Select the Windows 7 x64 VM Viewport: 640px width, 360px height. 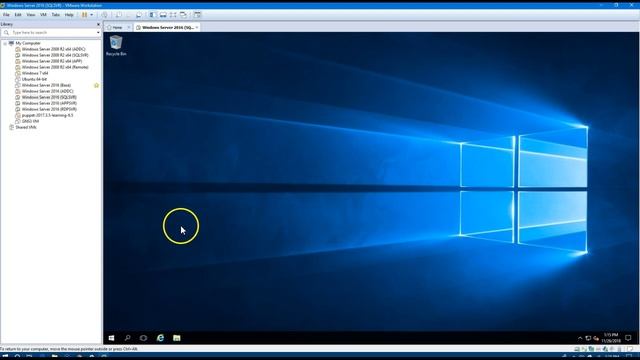[35, 73]
